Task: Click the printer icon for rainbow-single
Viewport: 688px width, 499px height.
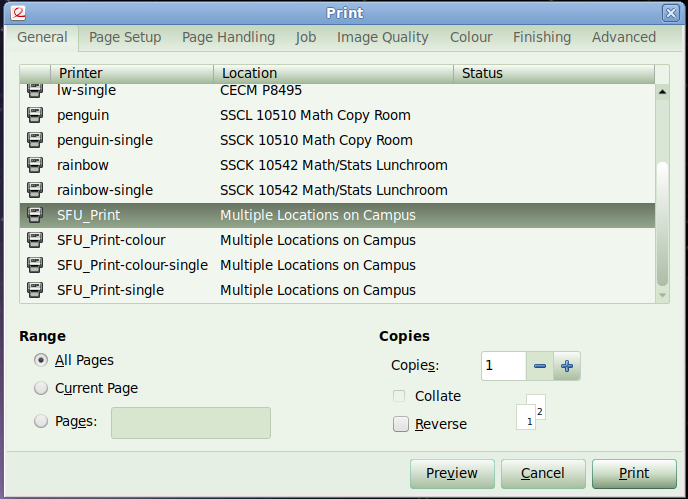Action: point(35,190)
